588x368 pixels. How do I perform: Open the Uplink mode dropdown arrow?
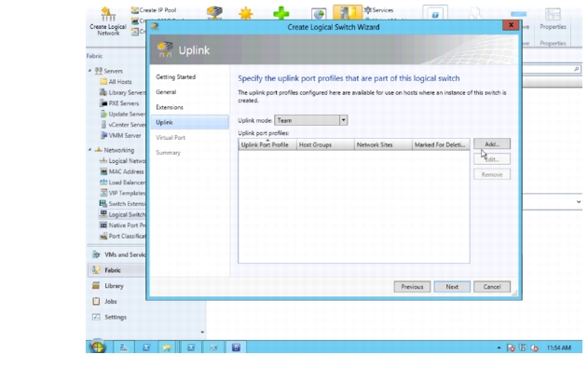(343, 120)
